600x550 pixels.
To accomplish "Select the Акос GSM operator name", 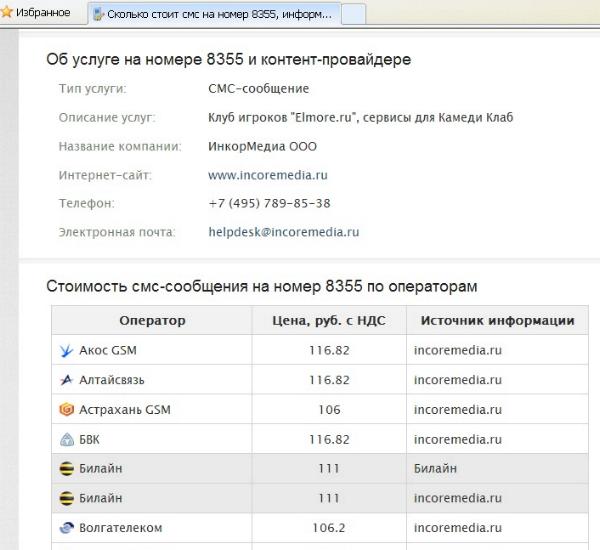I will [x=108, y=350].
